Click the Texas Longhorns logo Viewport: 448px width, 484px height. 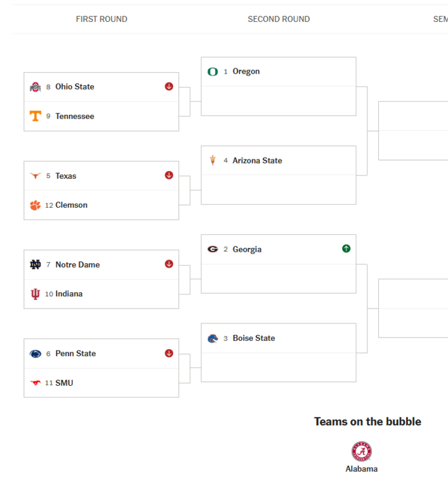point(36,176)
